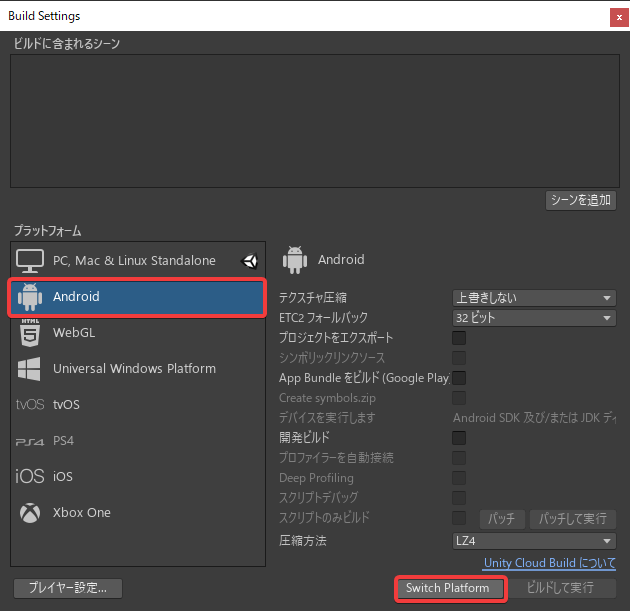Click パッチして実行 button
The height and width of the screenshot is (611, 630).
(x=573, y=519)
